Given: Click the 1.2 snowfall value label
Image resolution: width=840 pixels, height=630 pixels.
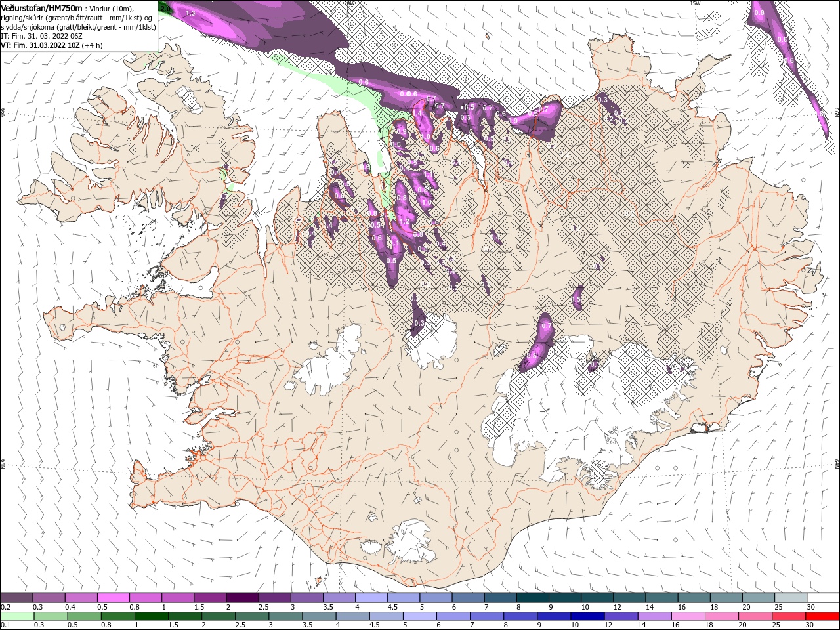Looking at the screenshot, I should point(405,222).
